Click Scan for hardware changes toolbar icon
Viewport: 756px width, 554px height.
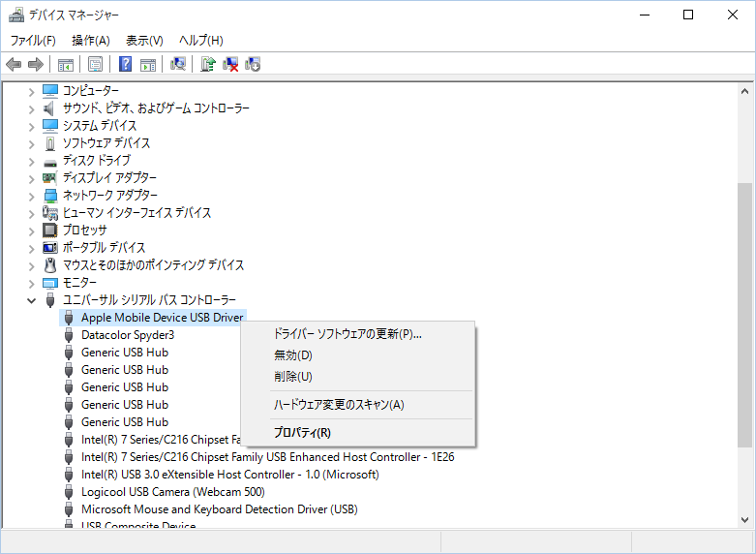[177, 65]
